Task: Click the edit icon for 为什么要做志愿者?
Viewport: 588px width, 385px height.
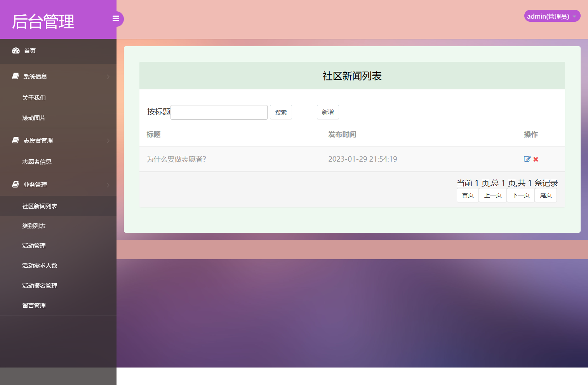Action: (527, 159)
